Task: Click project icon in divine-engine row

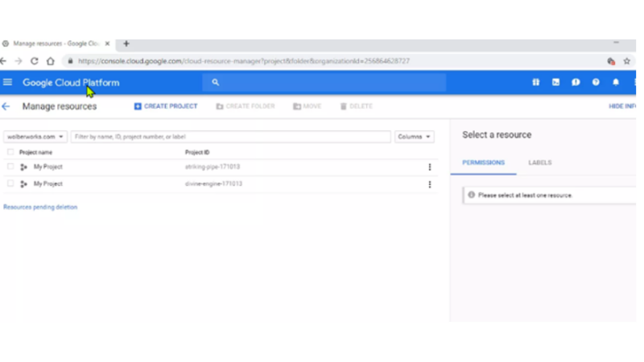Action: [x=24, y=184]
